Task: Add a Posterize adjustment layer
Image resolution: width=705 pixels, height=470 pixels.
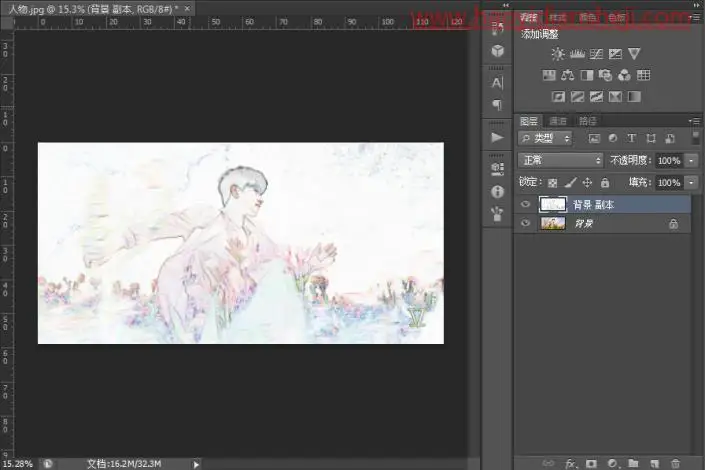Action: (577, 96)
